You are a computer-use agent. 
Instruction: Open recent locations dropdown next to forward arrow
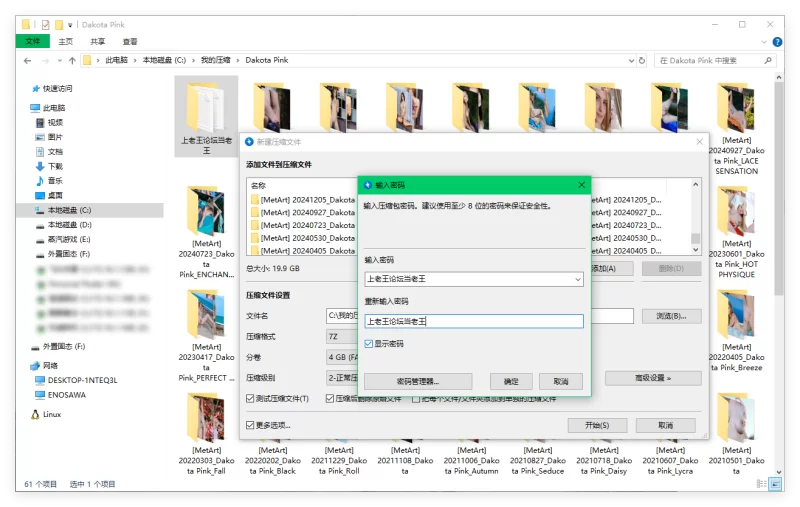[60, 61]
